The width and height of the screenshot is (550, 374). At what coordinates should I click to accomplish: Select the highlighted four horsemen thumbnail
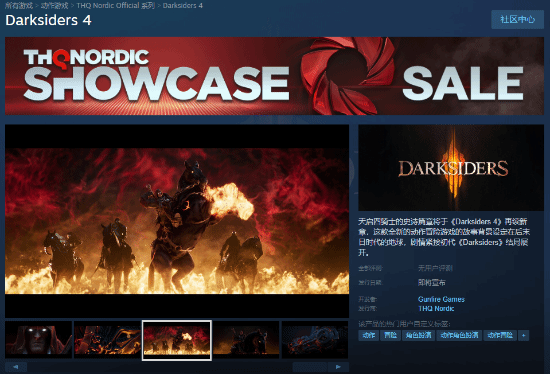coord(177,340)
